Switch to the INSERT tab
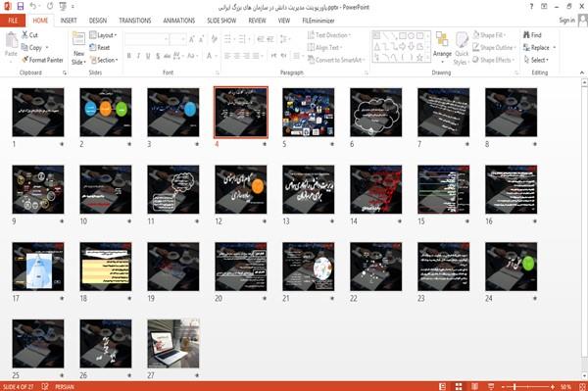The height and width of the screenshot is (391, 588). coord(69,21)
